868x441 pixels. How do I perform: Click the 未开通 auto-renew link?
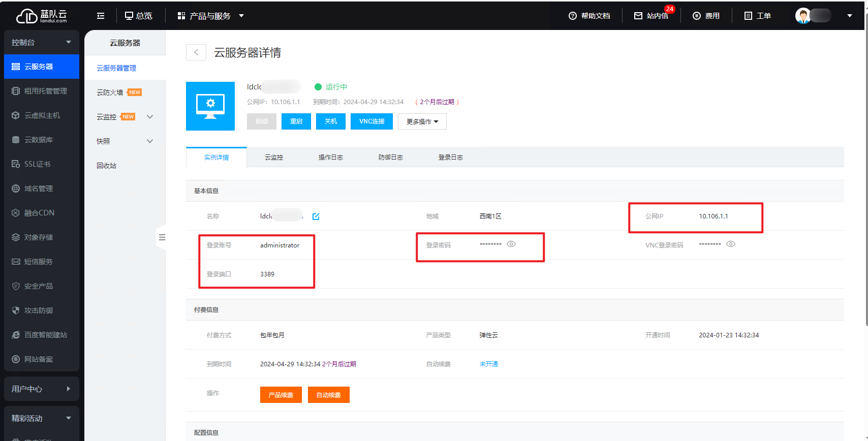click(x=488, y=364)
